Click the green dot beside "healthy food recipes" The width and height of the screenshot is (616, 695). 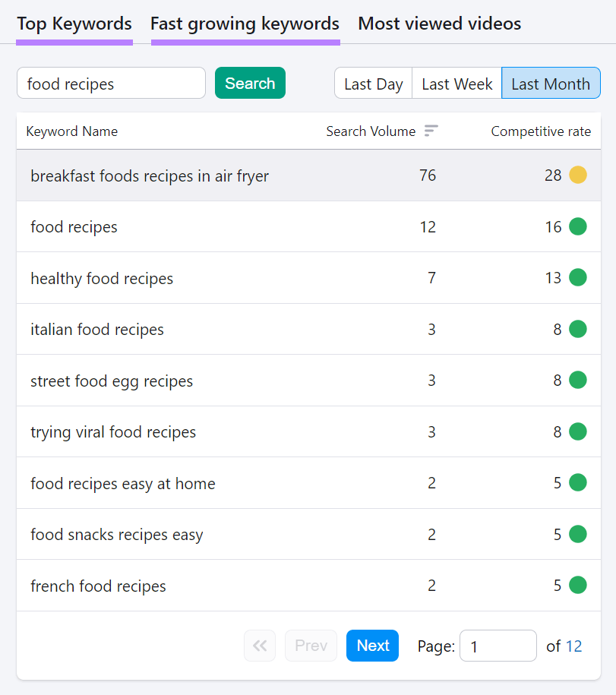577,277
